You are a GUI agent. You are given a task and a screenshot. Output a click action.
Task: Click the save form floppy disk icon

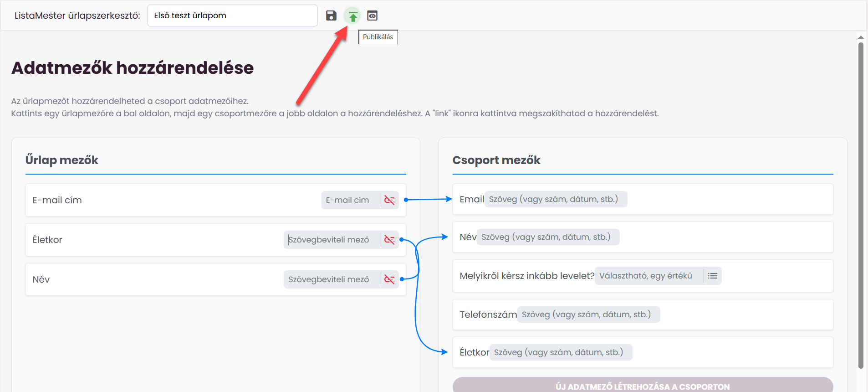331,15
